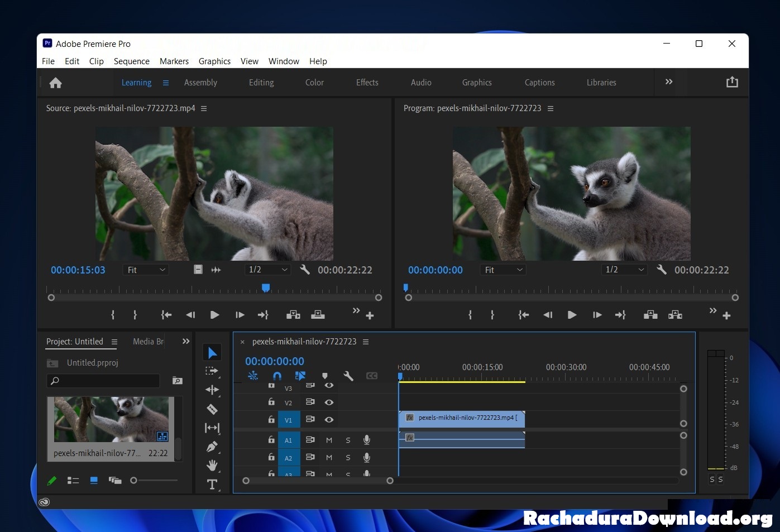Open Program monitor wrench settings
The image size is (780, 532).
point(662,270)
